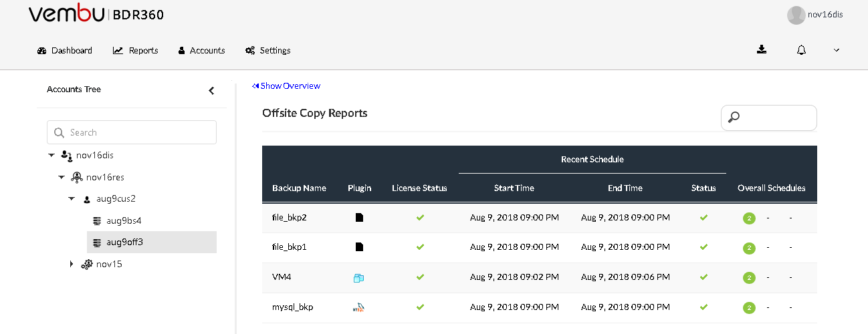
Task: Click the Accounts Tree search field
Action: click(x=132, y=132)
